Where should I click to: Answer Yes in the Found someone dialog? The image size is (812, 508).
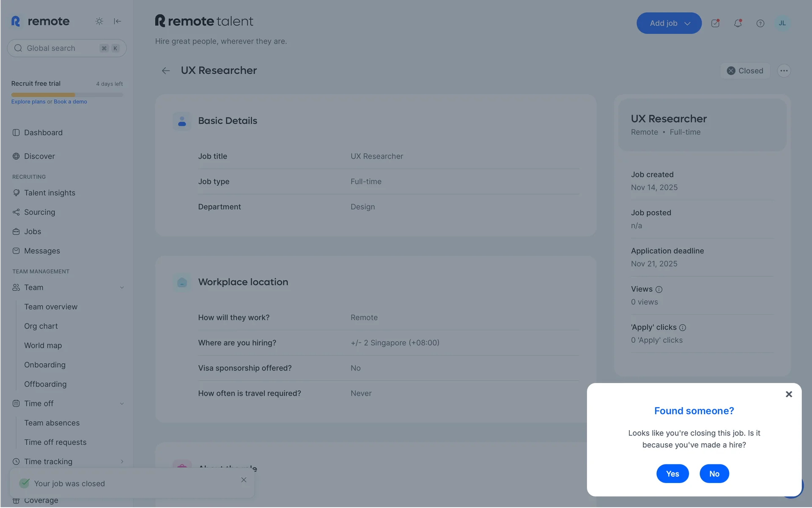coord(672,474)
